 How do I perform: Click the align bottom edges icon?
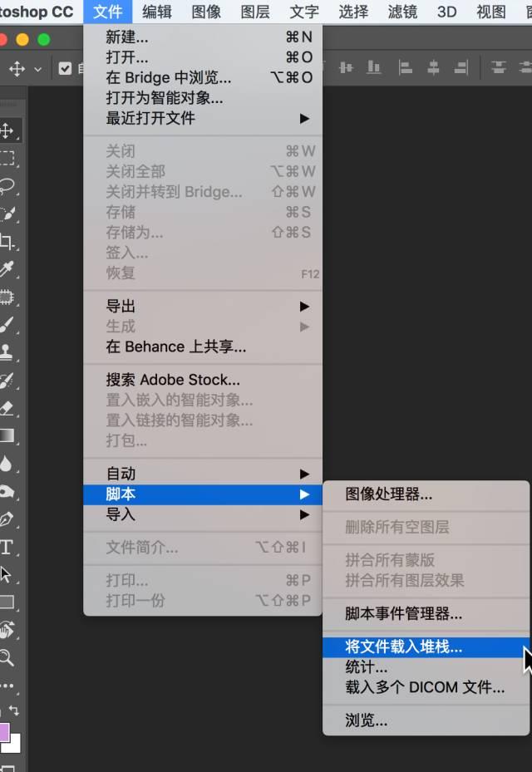(374, 67)
